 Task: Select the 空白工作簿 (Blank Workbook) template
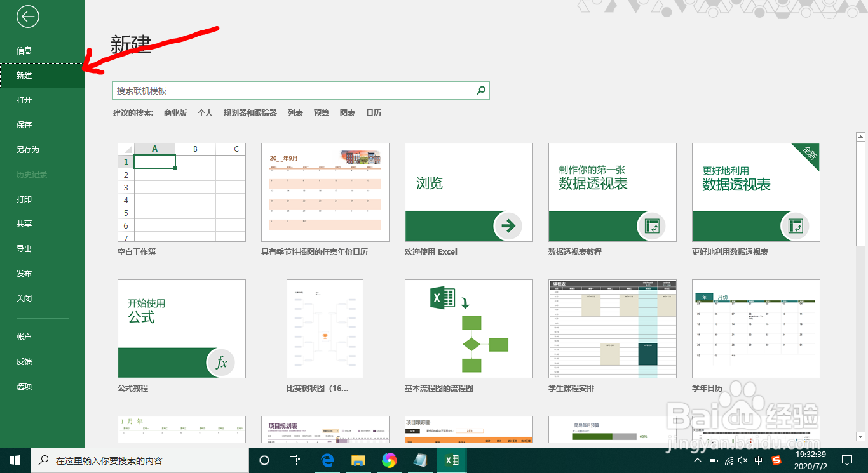[182, 192]
